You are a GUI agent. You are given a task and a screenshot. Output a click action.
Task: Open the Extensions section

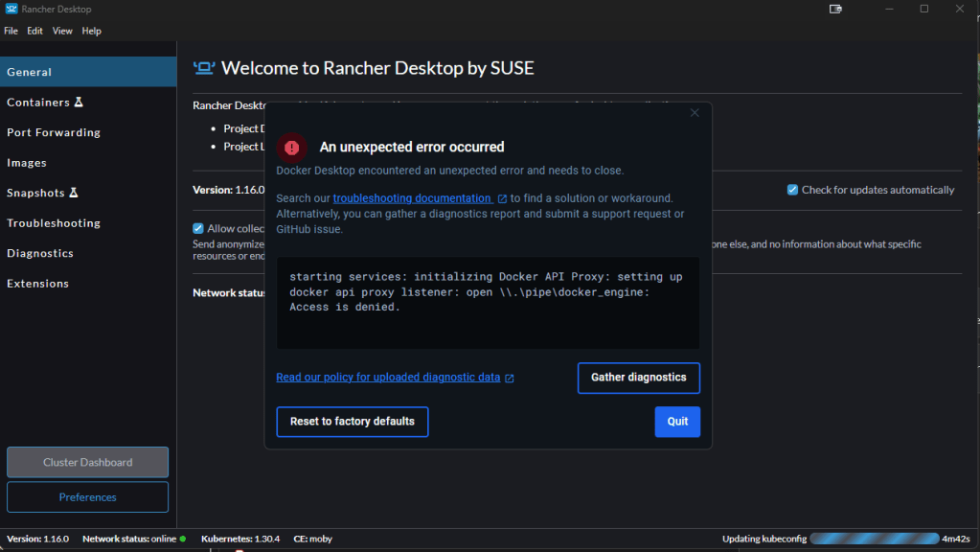click(88, 284)
